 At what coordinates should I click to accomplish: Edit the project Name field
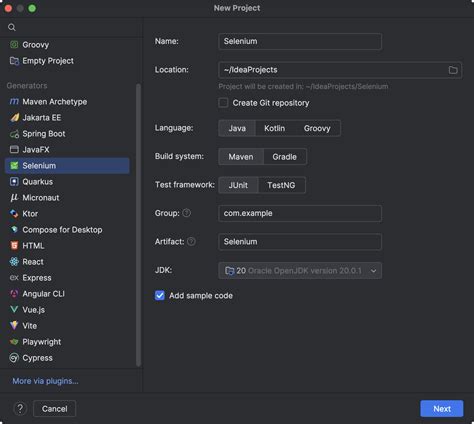point(300,41)
